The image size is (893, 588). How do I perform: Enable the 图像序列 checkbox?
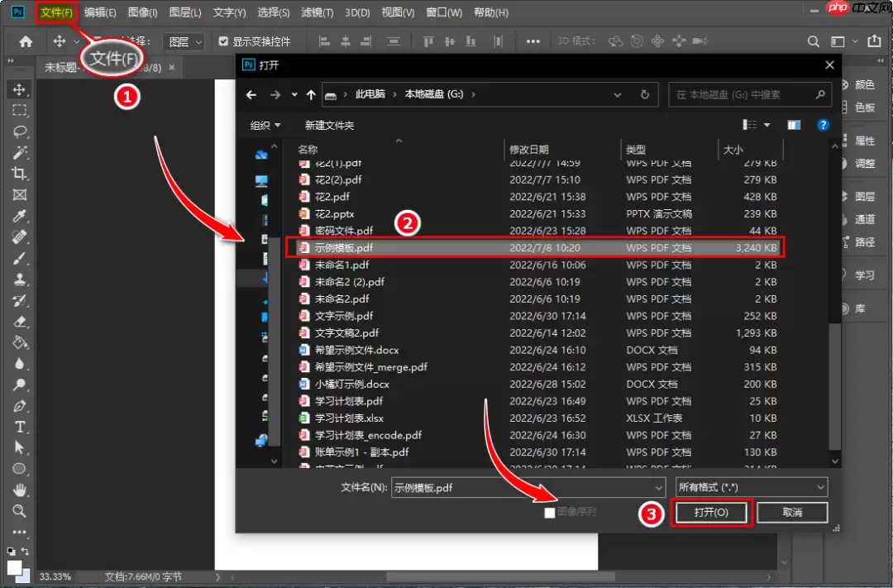pos(548,512)
